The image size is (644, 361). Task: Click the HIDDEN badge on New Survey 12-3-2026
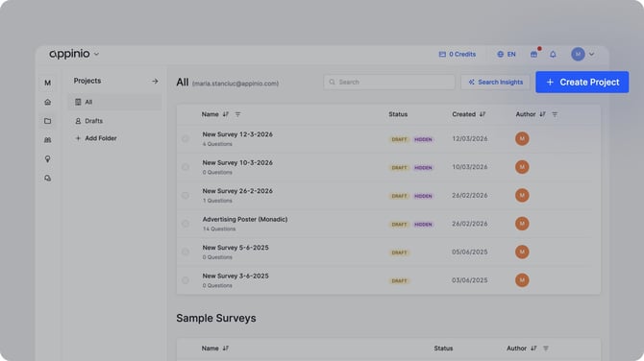pos(423,139)
